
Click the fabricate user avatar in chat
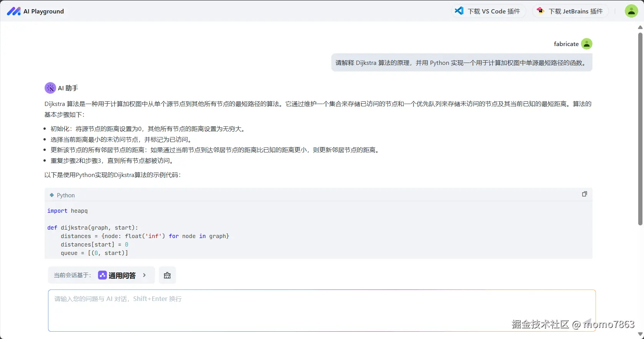pyautogui.click(x=587, y=44)
